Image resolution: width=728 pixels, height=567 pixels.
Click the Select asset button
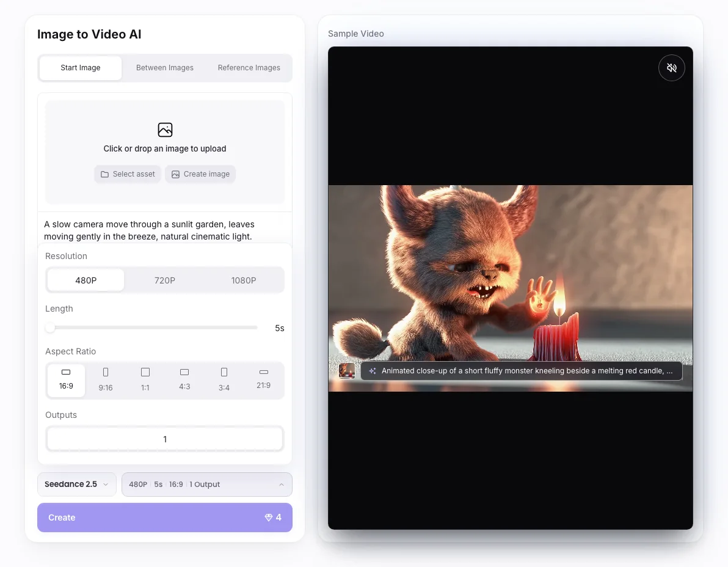128,174
